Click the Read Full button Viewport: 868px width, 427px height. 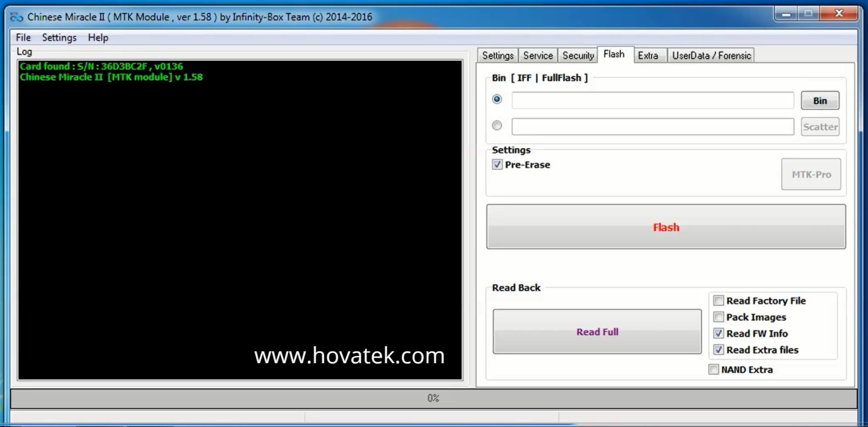point(597,332)
